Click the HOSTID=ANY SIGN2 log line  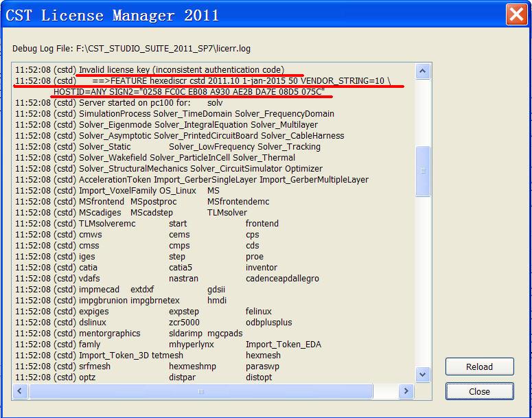tap(189, 91)
